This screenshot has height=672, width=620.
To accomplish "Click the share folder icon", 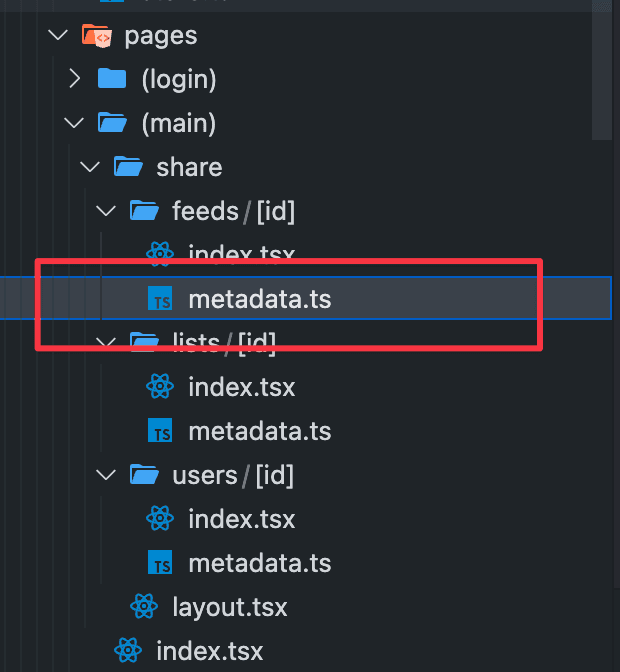I will [x=128, y=166].
